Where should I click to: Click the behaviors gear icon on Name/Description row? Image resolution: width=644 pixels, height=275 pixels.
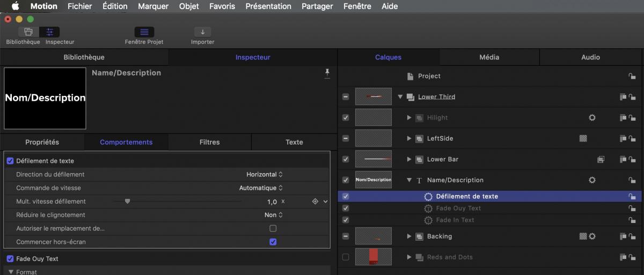point(592,180)
